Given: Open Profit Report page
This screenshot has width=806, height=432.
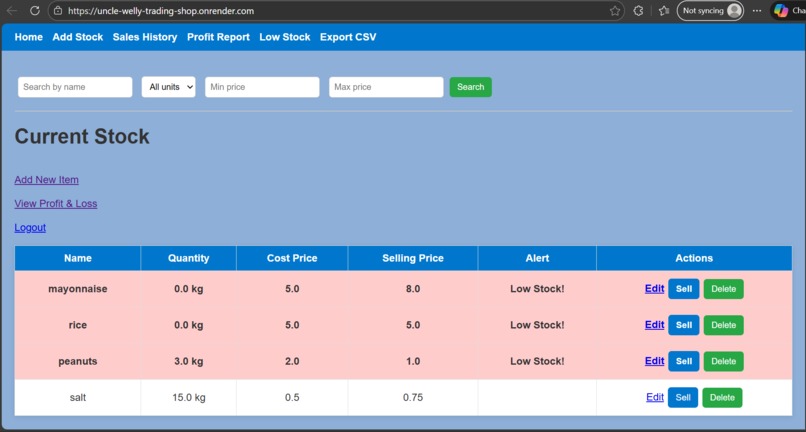Looking at the screenshot, I should [218, 37].
